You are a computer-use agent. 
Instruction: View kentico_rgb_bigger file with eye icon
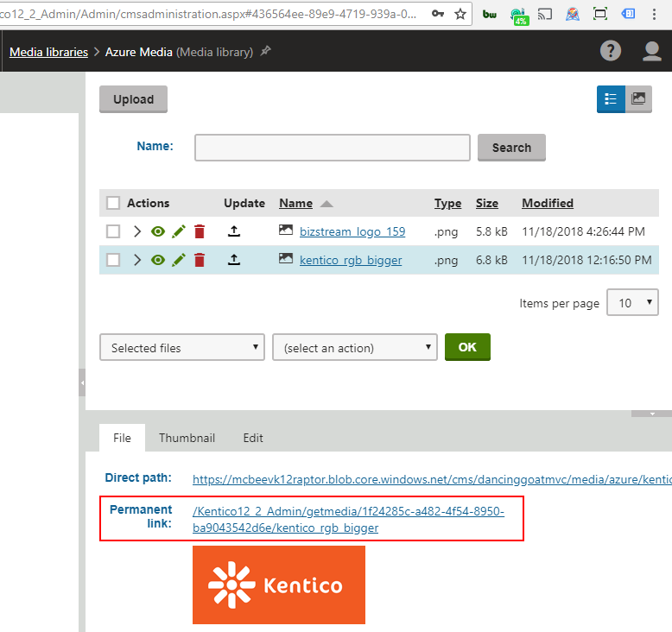tap(158, 260)
